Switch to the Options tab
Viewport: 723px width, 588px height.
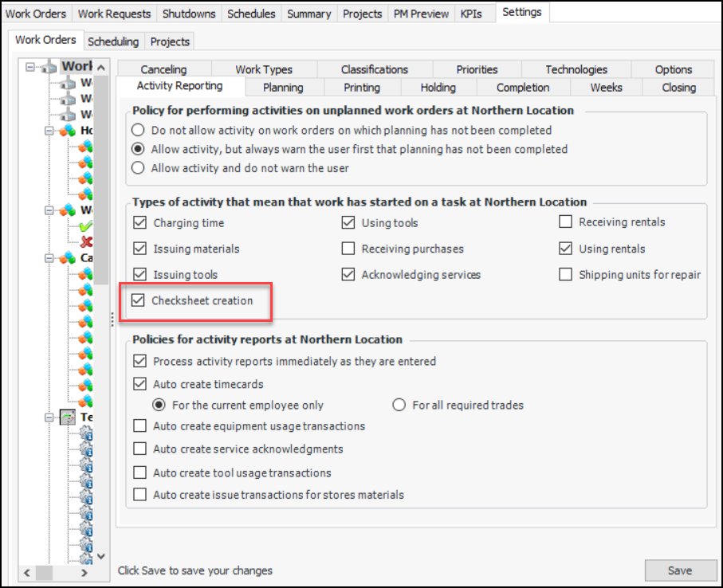pyautogui.click(x=674, y=69)
